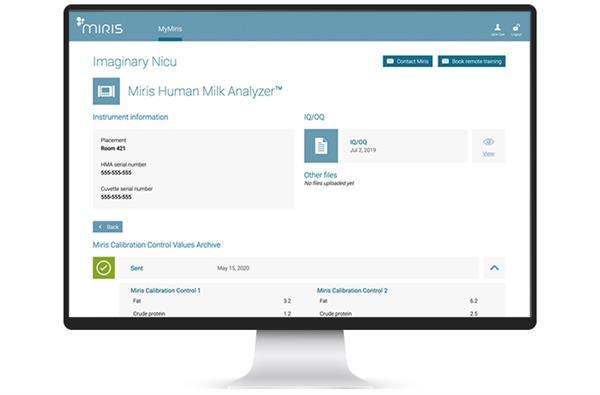
Task: Go back with the Back button
Action: 108,227
